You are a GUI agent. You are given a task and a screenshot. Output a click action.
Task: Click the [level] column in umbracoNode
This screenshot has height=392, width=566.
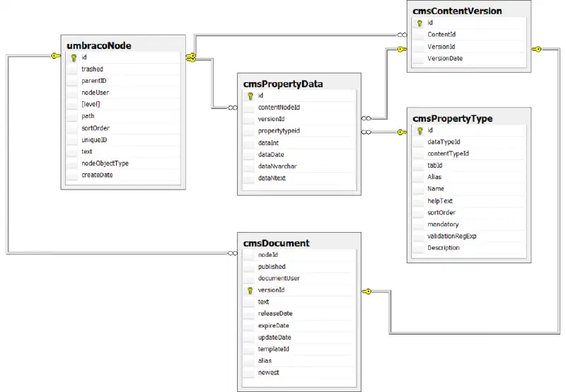point(123,104)
